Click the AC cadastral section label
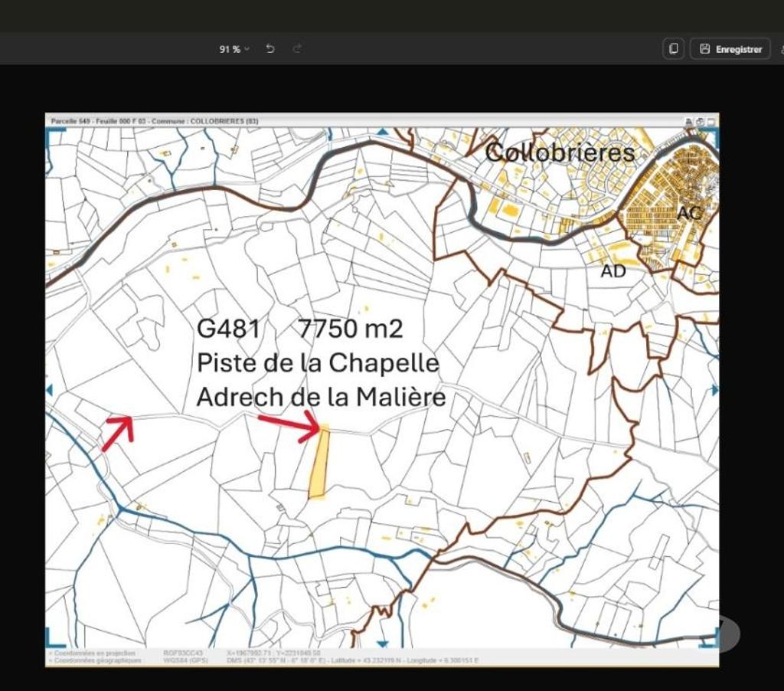The width and height of the screenshot is (784, 691). tap(689, 214)
